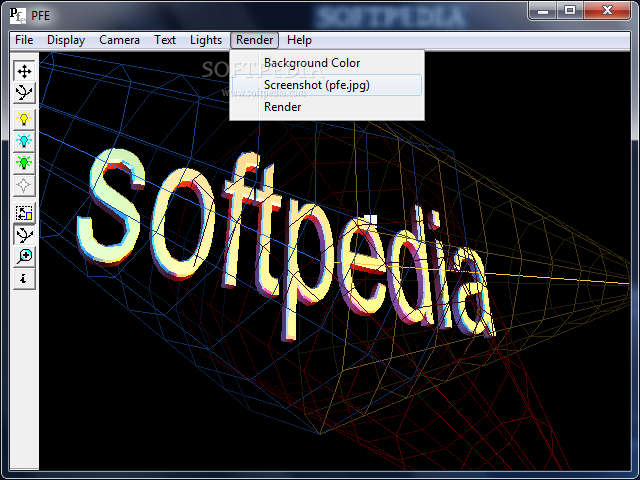This screenshot has width=640, height=480.
Task: Click the lower rotate tool above zoom
Action: pyautogui.click(x=24, y=234)
